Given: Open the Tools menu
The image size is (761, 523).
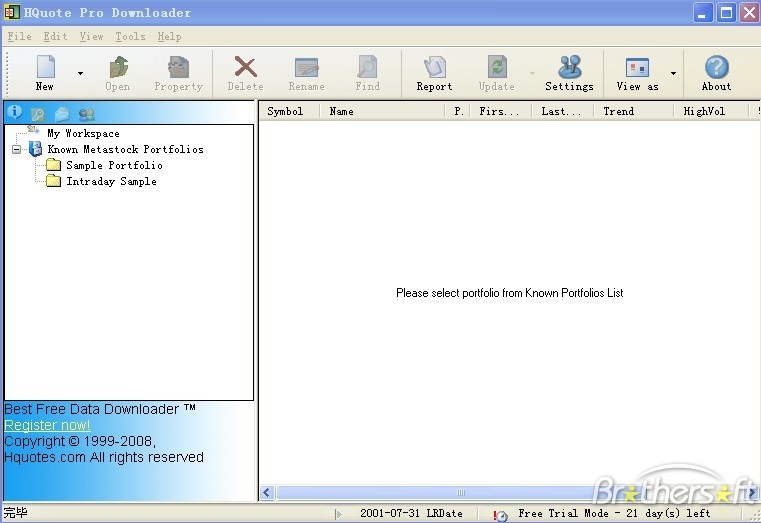Looking at the screenshot, I should tap(131, 36).
